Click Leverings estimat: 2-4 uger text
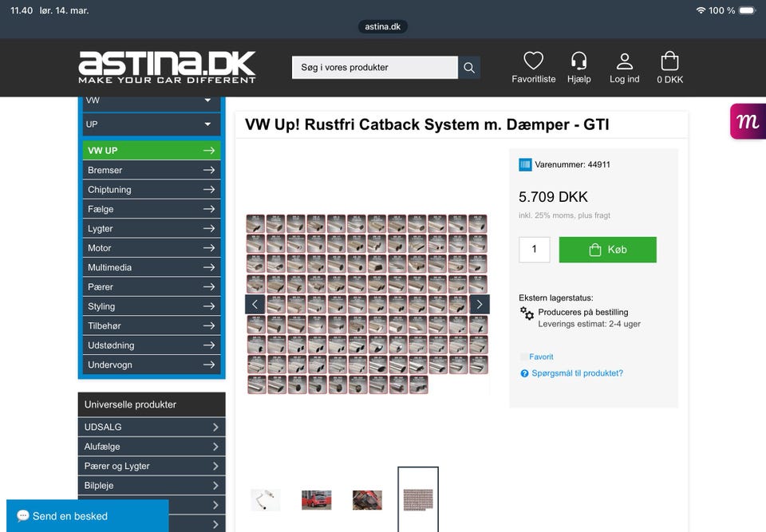Screen dimensions: 766x532 click(x=589, y=324)
